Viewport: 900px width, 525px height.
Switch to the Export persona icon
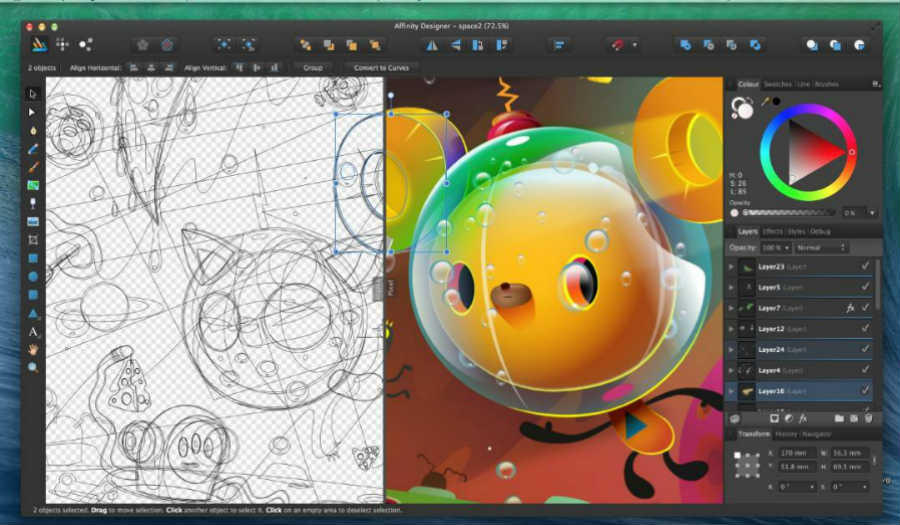tap(86, 45)
